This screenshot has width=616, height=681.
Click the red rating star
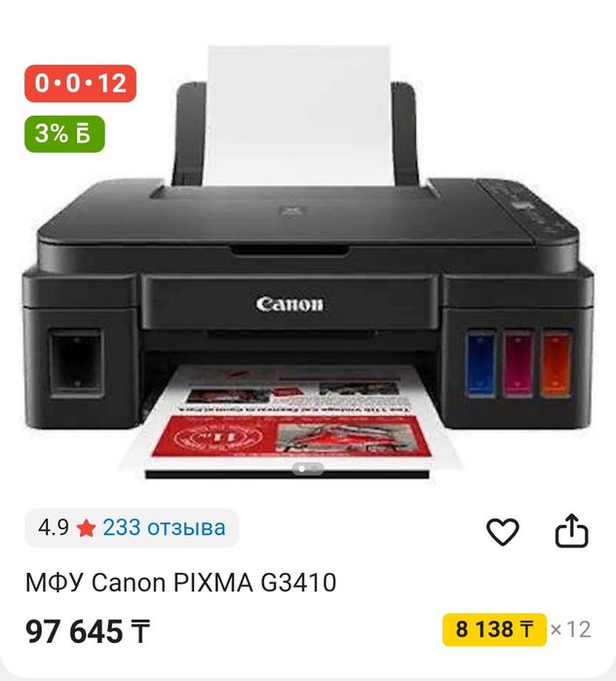pyautogui.click(x=86, y=529)
